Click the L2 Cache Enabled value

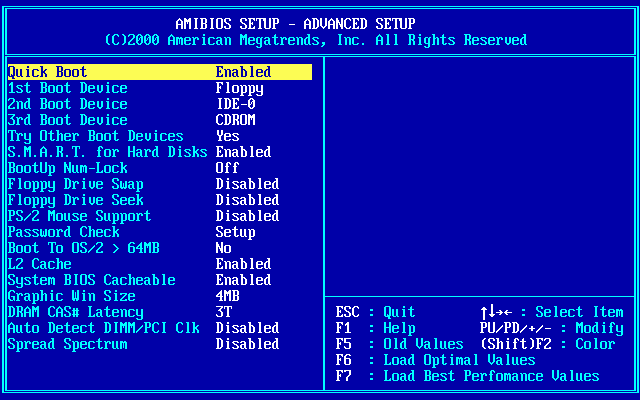[x=243, y=264]
